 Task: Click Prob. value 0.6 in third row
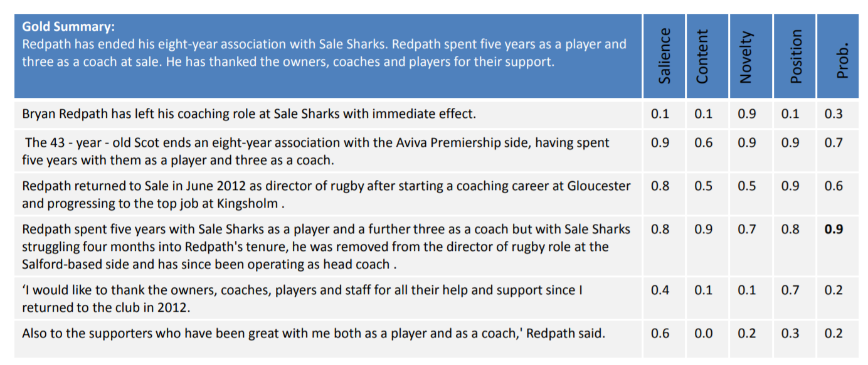[x=834, y=186]
